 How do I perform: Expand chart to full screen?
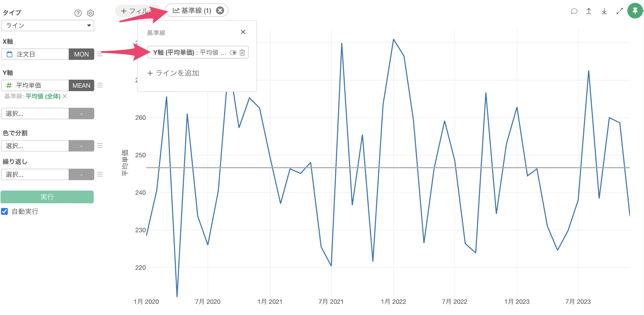coord(620,11)
